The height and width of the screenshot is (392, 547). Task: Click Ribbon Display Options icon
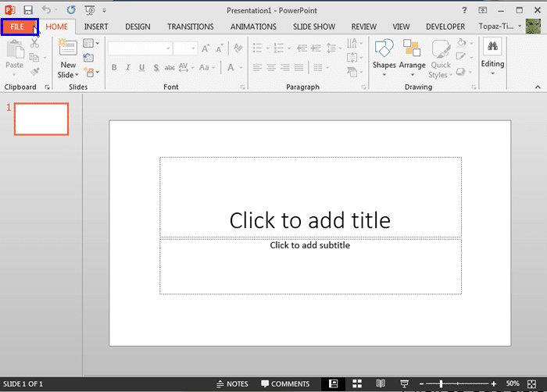click(x=483, y=10)
